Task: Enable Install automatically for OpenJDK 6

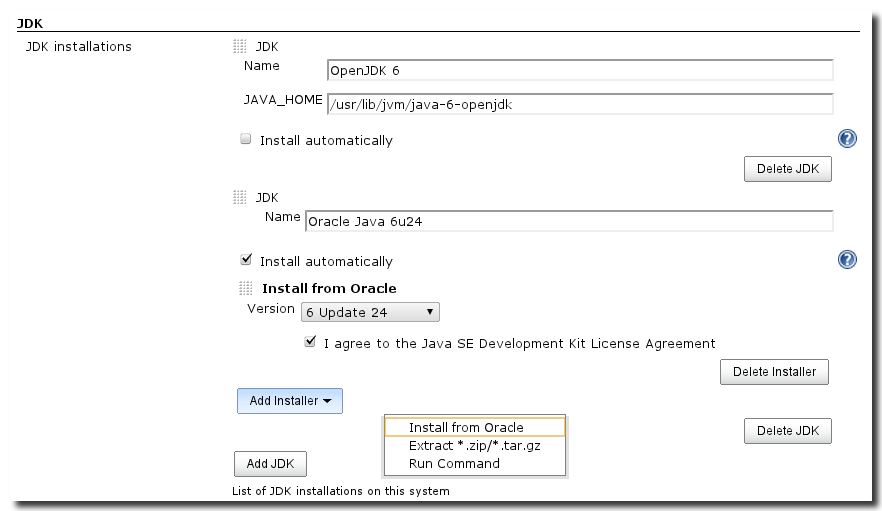Action: pyautogui.click(x=246, y=140)
